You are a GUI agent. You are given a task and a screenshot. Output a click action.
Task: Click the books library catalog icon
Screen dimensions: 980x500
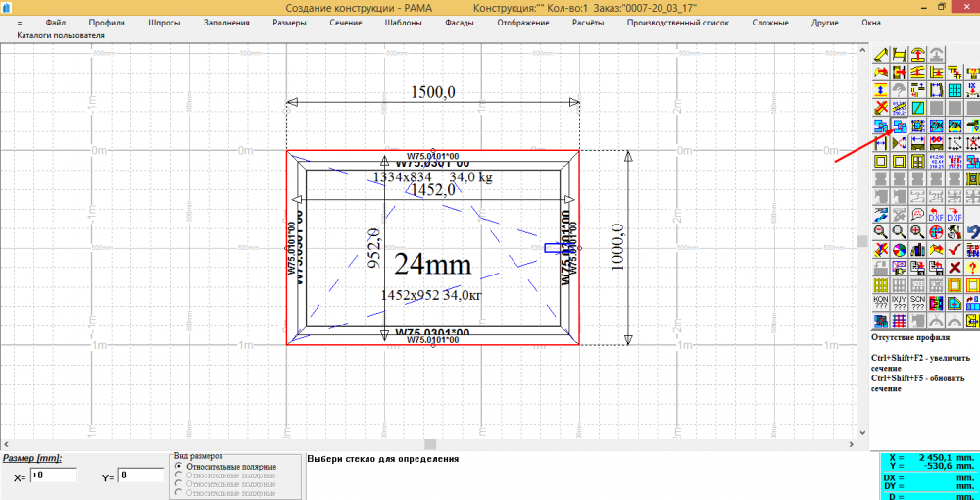click(917, 250)
